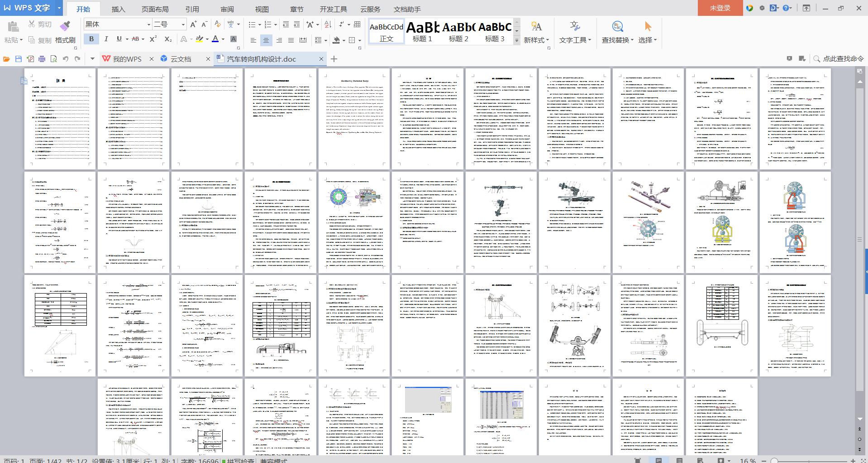Increase paragraph indent
The image size is (868, 463).
[297, 24]
